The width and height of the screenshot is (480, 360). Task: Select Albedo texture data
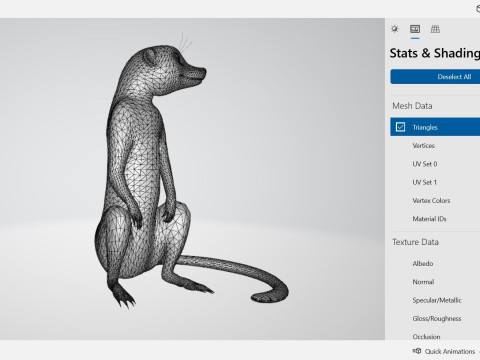click(423, 264)
